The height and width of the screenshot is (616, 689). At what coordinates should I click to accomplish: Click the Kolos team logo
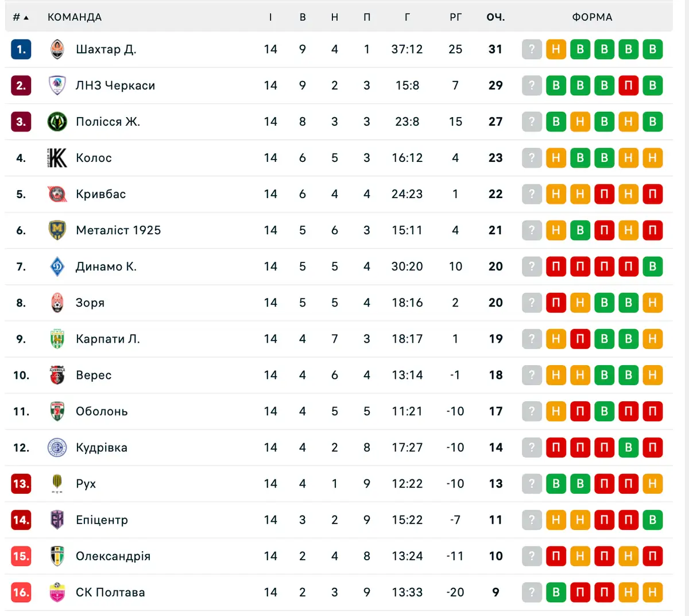(57, 158)
